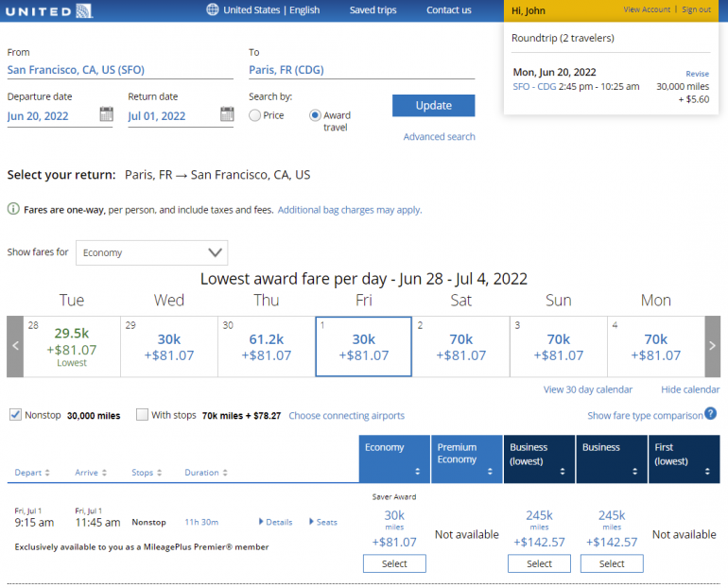
Task: Select the Price radio button
Action: [255, 115]
